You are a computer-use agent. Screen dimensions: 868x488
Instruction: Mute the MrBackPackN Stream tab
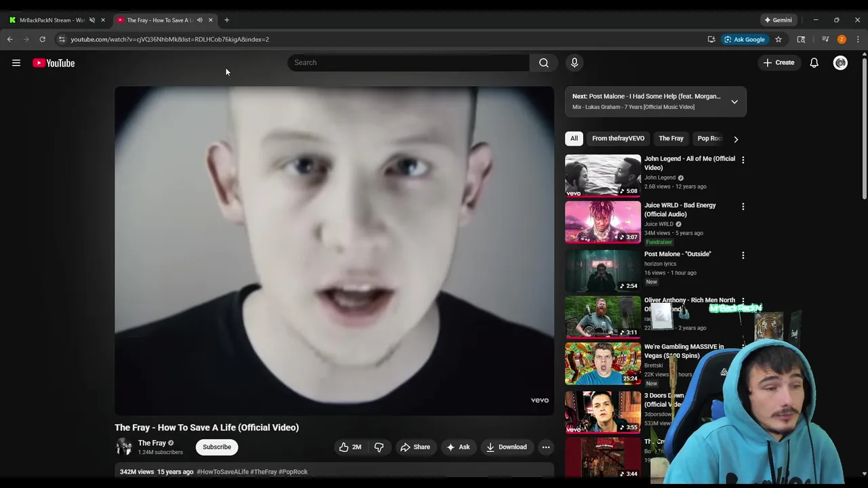92,20
